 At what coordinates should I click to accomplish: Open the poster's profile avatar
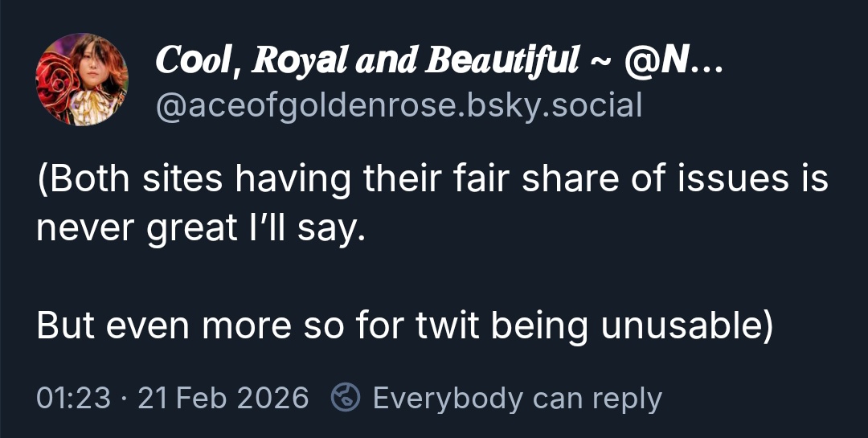(x=81, y=80)
